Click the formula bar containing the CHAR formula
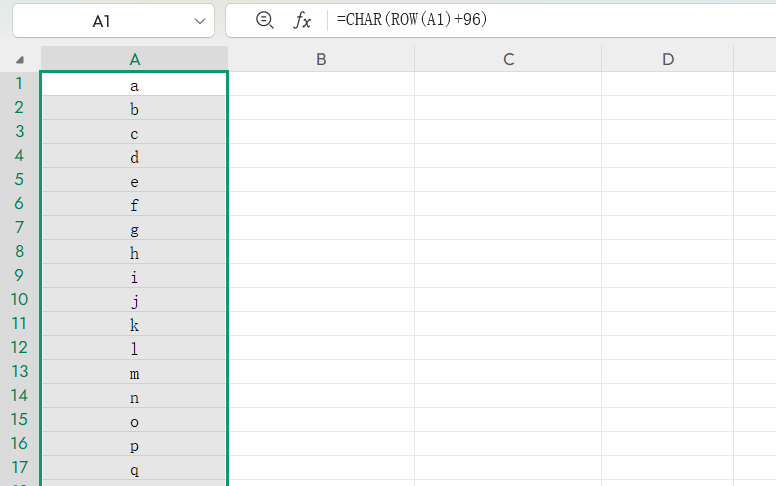The width and height of the screenshot is (776, 486). point(550,21)
